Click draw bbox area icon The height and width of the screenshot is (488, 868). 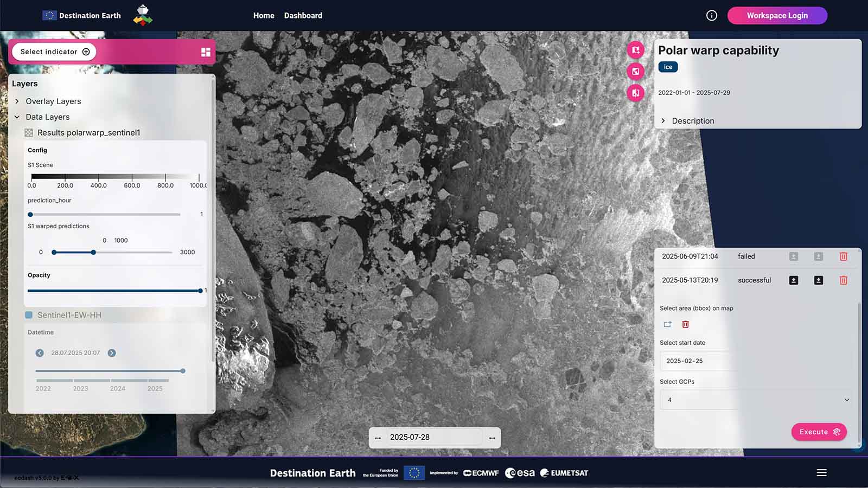coord(667,324)
